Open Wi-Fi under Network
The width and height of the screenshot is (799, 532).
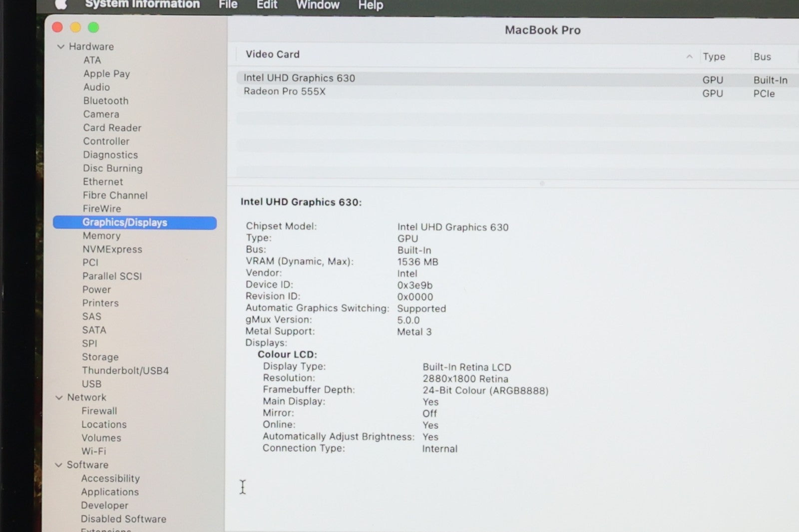pos(94,451)
